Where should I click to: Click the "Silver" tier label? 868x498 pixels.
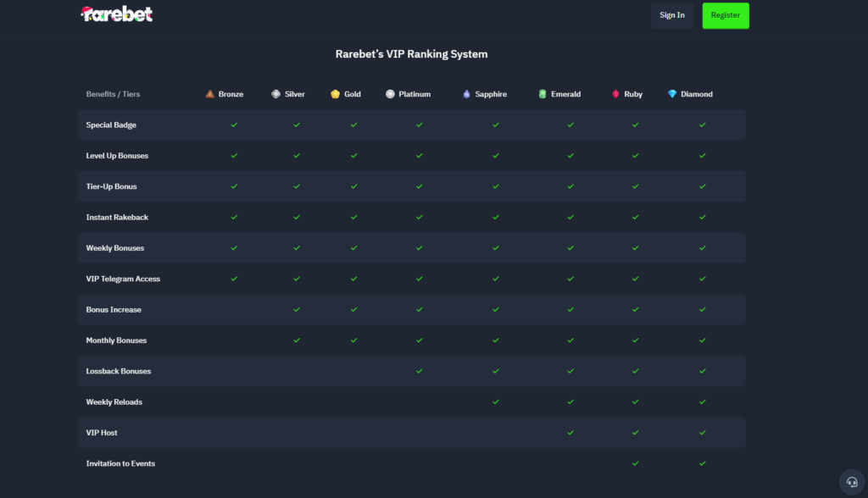click(294, 94)
